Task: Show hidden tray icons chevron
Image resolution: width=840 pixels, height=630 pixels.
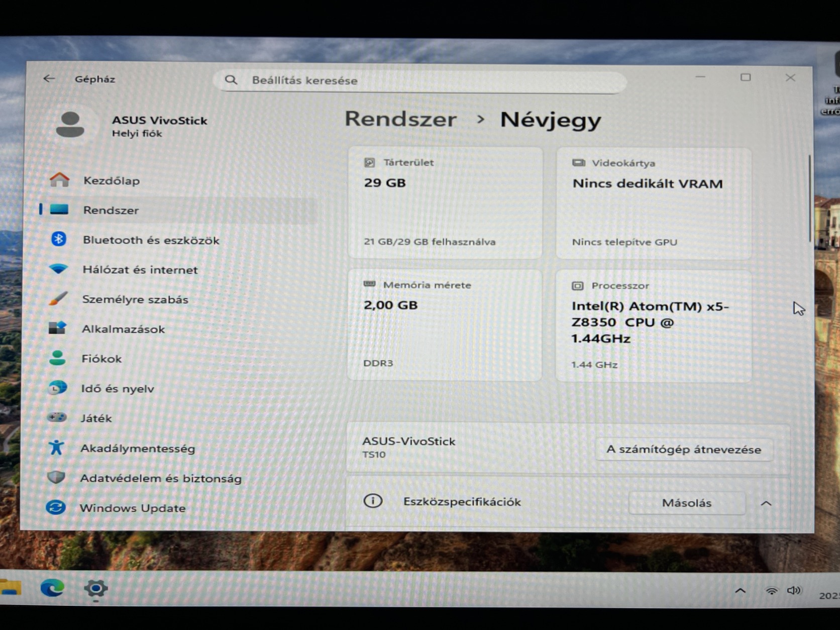Action: click(740, 591)
